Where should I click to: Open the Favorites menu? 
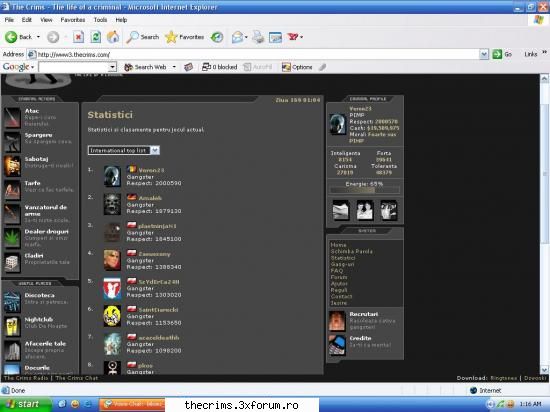(x=73, y=20)
